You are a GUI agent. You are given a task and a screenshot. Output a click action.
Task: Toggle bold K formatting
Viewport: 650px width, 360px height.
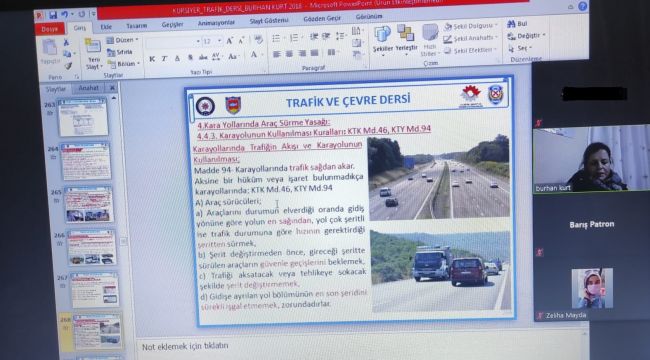(x=152, y=59)
